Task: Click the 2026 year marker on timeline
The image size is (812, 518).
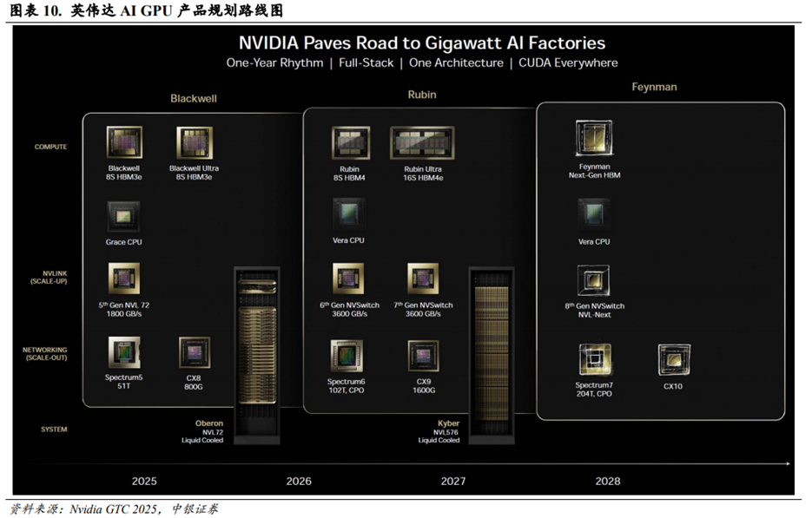Action: point(299,481)
